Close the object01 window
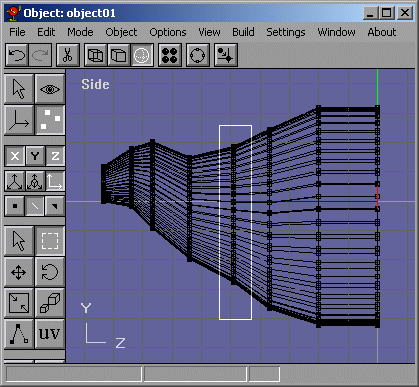This screenshot has height=387, width=419. click(405, 13)
